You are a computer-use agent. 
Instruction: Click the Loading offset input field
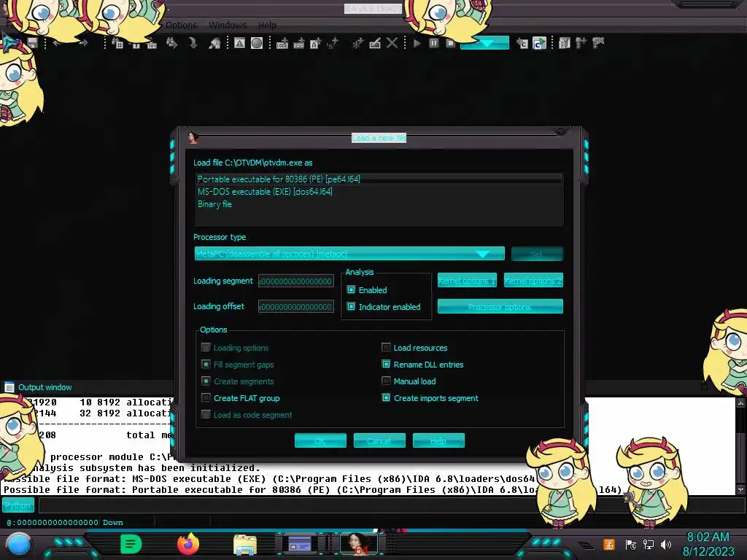(x=296, y=307)
